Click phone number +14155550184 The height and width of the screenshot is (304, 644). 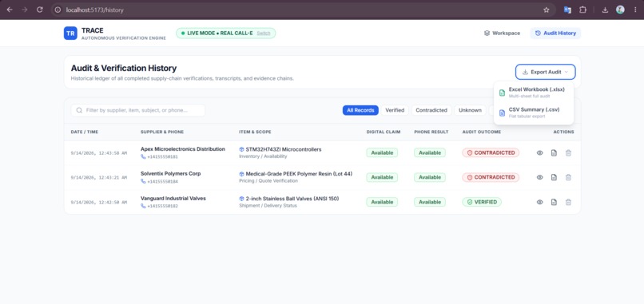click(x=163, y=181)
